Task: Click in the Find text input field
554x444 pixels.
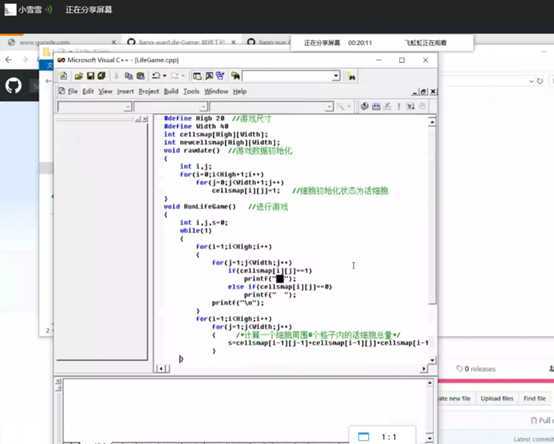Action: (288, 76)
